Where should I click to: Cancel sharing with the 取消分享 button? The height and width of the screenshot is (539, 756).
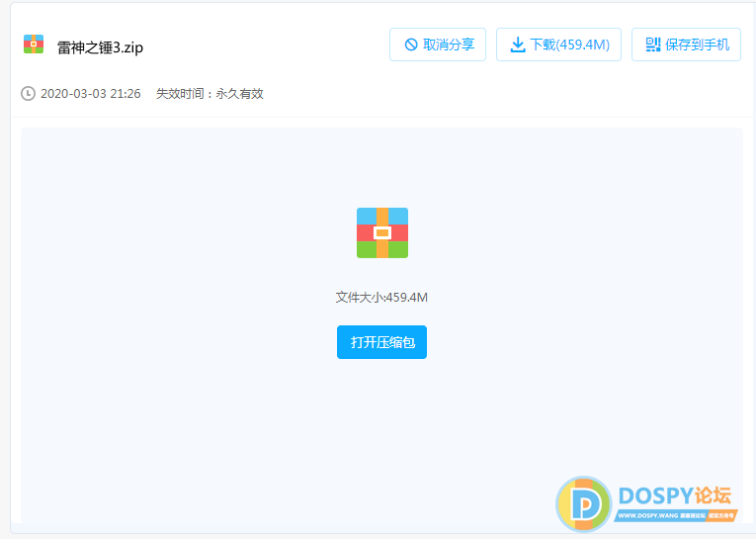pyautogui.click(x=438, y=45)
